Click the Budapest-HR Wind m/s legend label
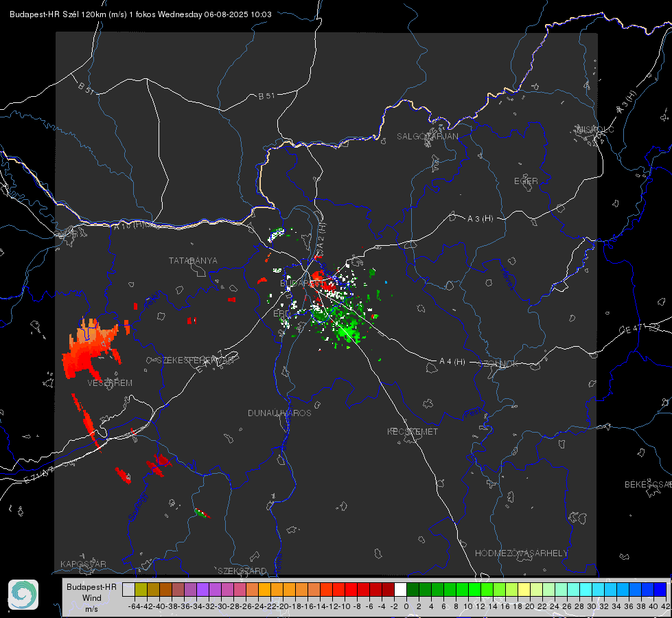The width and height of the screenshot is (672, 618). point(92,598)
